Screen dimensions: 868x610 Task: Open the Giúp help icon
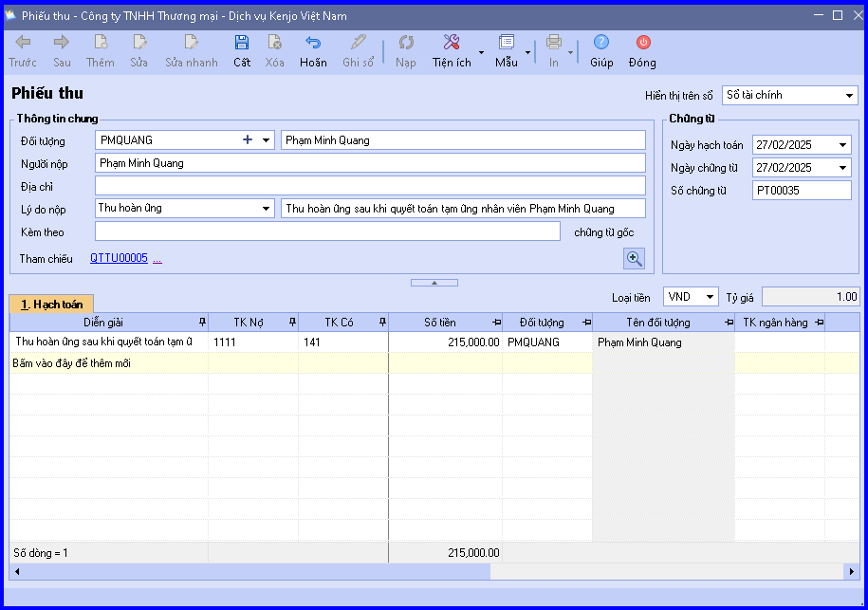601,42
